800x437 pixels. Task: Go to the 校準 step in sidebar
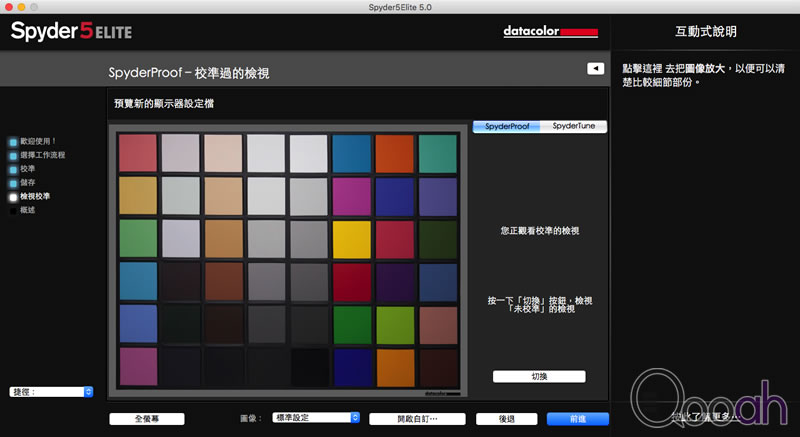pos(22,169)
